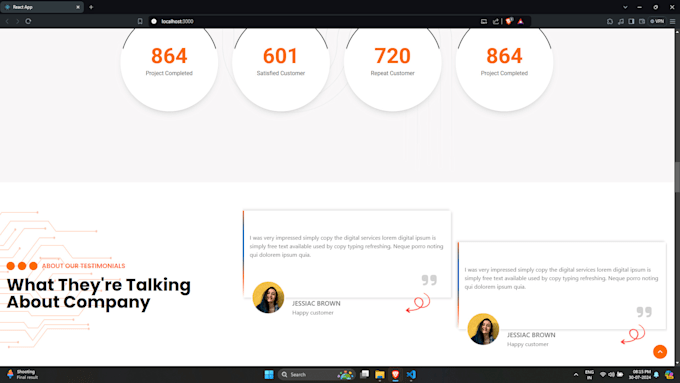
Task: Open the picture-in-picture screen icon in address bar
Action: tap(484, 21)
